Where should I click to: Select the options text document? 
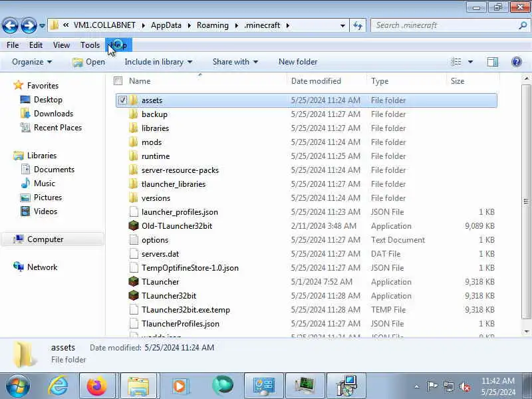point(155,240)
